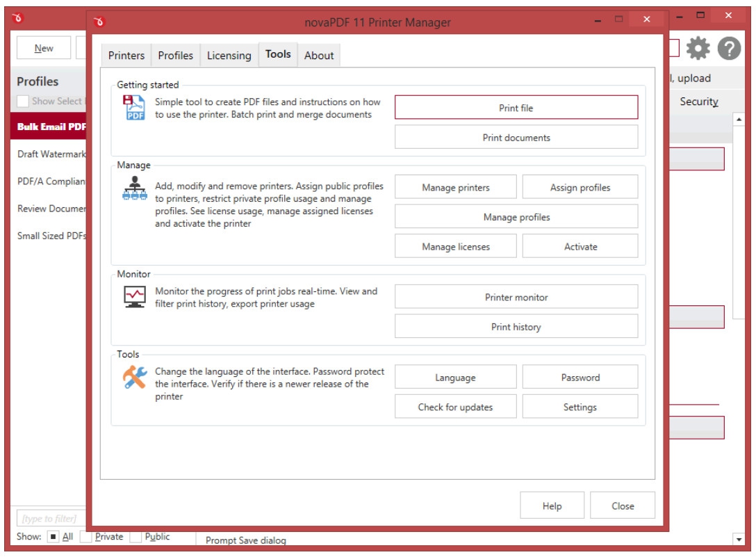Image resolution: width=756 pixels, height=557 pixels.
Task: Click the Activate button
Action: click(x=580, y=247)
